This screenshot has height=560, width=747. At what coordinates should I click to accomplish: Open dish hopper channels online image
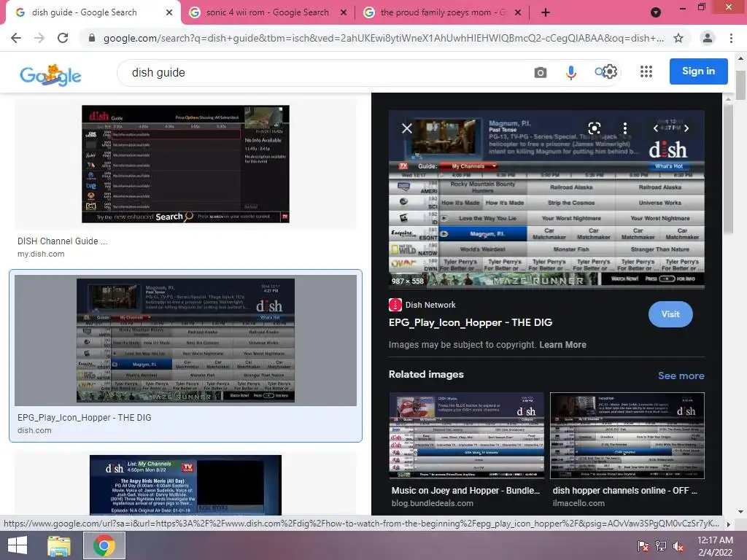(627, 435)
